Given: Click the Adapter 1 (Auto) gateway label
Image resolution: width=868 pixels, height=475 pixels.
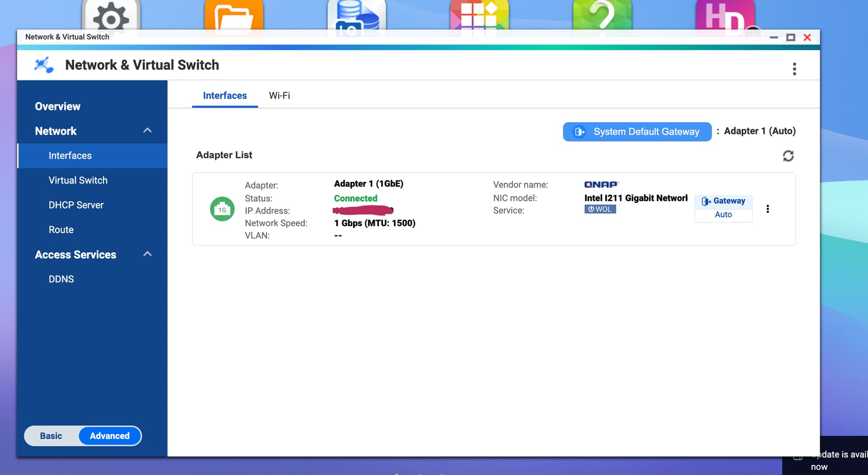Looking at the screenshot, I should (759, 131).
